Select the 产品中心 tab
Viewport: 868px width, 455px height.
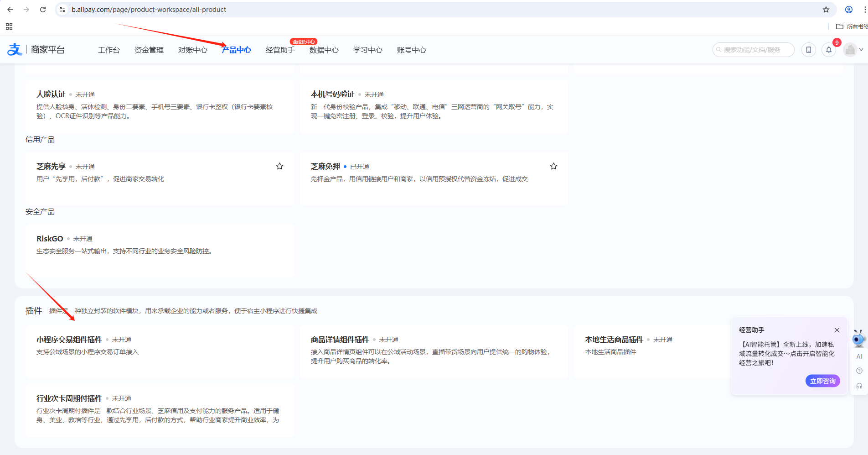tap(237, 50)
